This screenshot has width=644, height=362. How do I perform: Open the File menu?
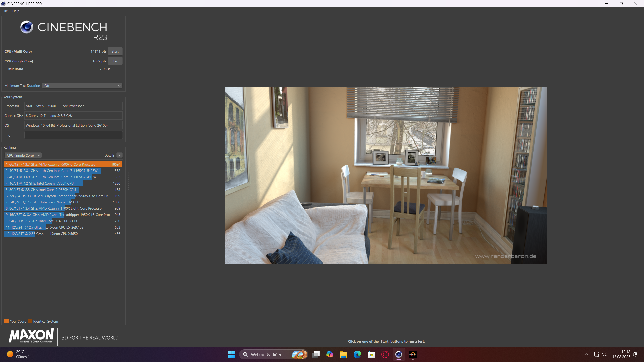[5, 11]
